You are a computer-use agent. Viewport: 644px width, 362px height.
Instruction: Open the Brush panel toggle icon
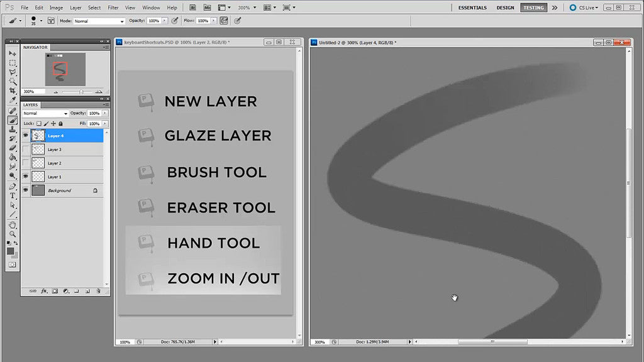52,21
